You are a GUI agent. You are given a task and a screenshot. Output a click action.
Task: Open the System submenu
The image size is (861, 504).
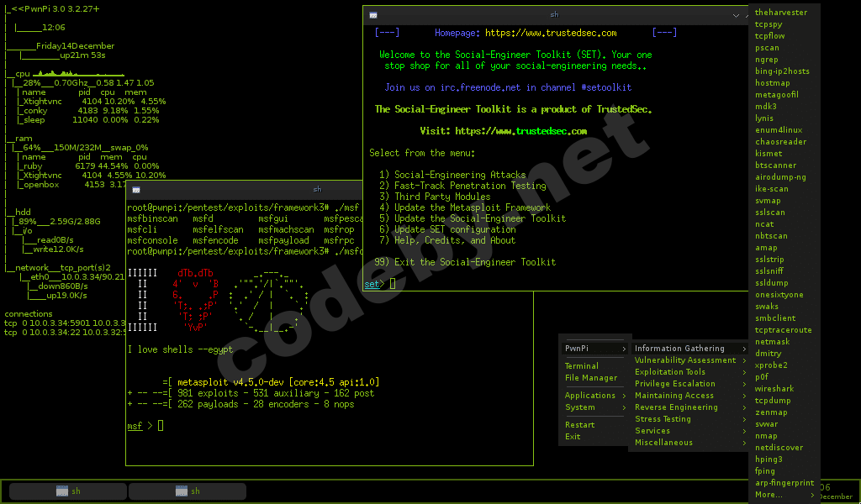[595, 407]
